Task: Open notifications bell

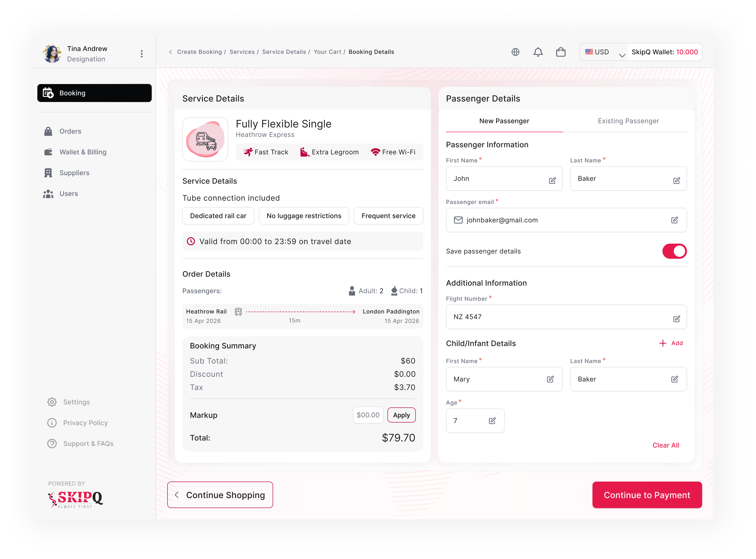Action: (538, 52)
